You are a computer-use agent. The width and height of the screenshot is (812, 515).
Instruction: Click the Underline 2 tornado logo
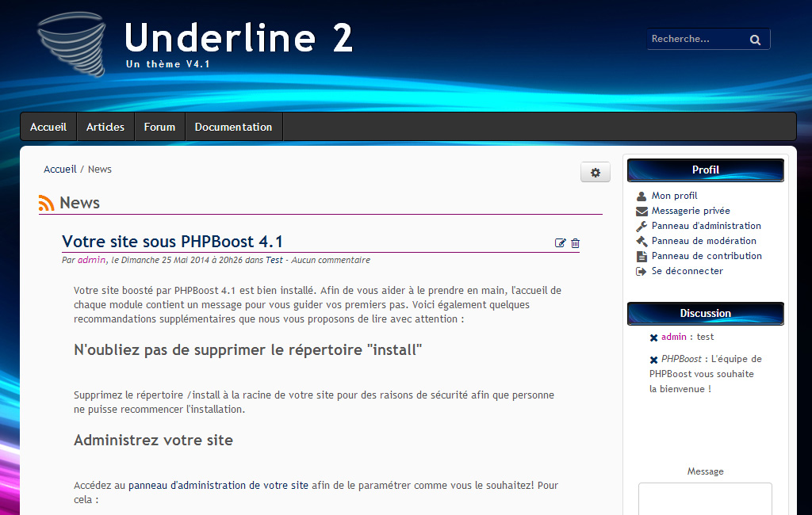[71, 44]
